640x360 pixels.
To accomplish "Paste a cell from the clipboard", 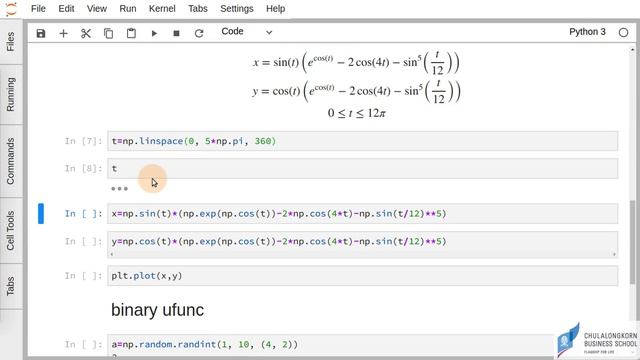I will (x=131, y=33).
